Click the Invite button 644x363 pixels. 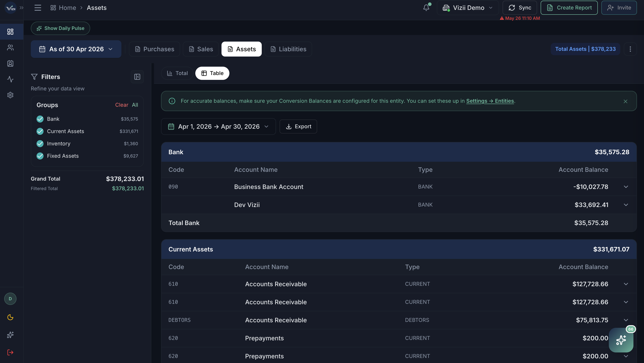[619, 8]
